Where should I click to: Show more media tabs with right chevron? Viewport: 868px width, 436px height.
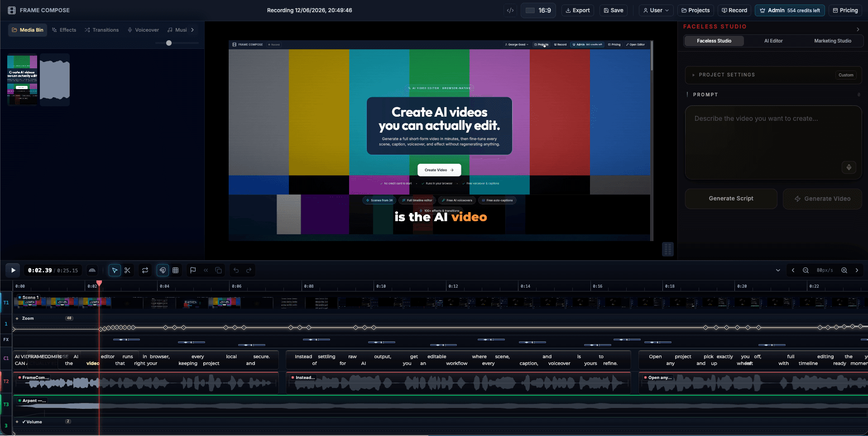coord(192,30)
